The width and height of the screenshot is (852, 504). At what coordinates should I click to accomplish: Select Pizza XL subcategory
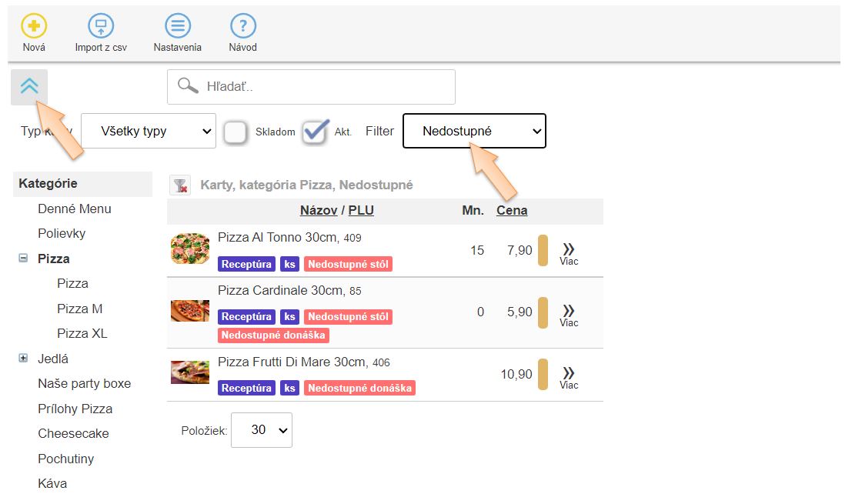(x=82, y=333)
